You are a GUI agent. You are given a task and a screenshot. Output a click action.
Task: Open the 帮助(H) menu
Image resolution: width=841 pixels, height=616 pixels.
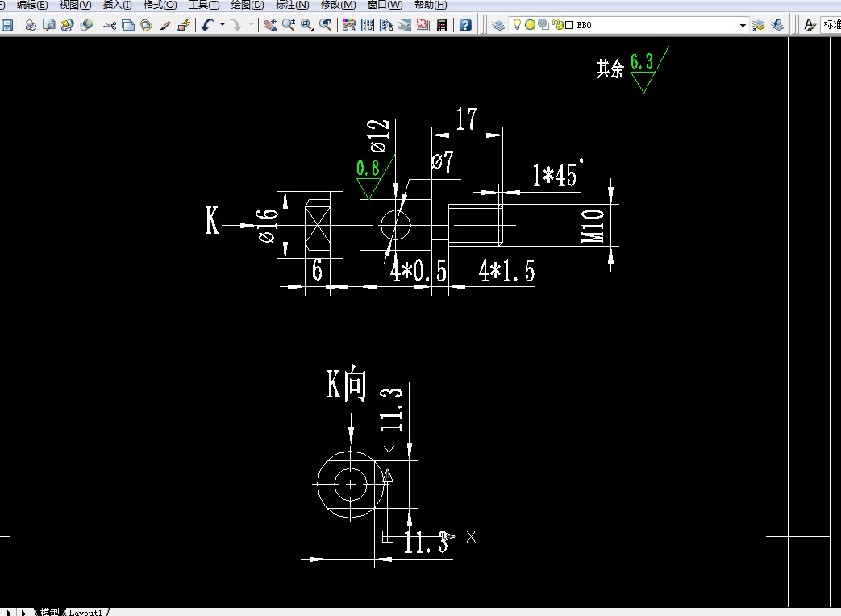click(430, 5)
